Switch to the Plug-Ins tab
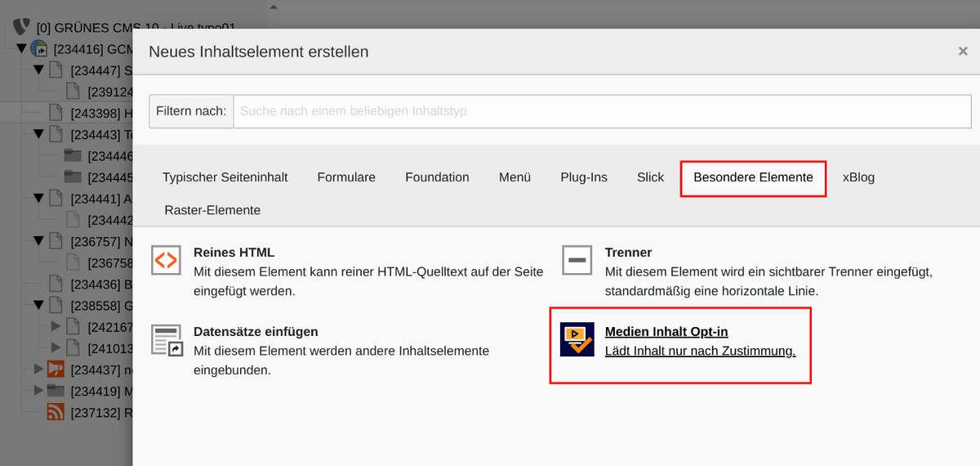 (584, 177)
